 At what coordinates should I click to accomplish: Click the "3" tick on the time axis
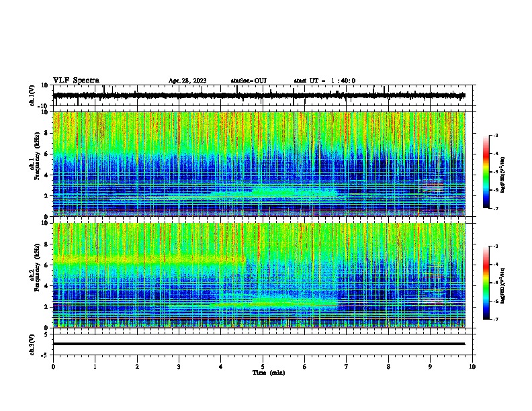[x=179, y=367]
